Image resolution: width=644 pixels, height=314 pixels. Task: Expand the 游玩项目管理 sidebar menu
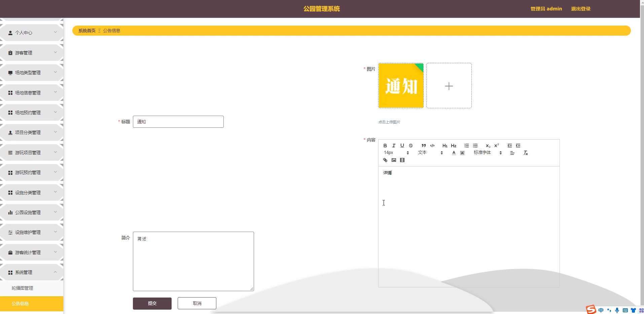tap(32, 153)
